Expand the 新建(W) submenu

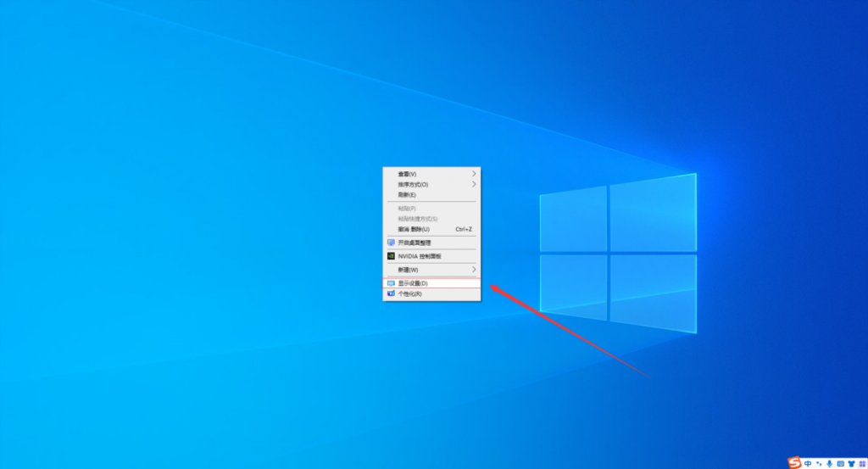coord(431,270)
